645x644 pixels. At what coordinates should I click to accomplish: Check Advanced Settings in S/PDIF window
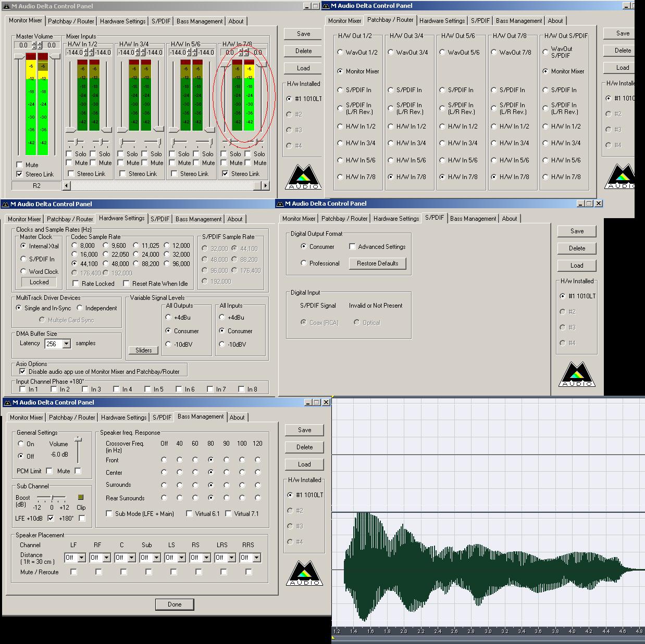pos(352,247)
